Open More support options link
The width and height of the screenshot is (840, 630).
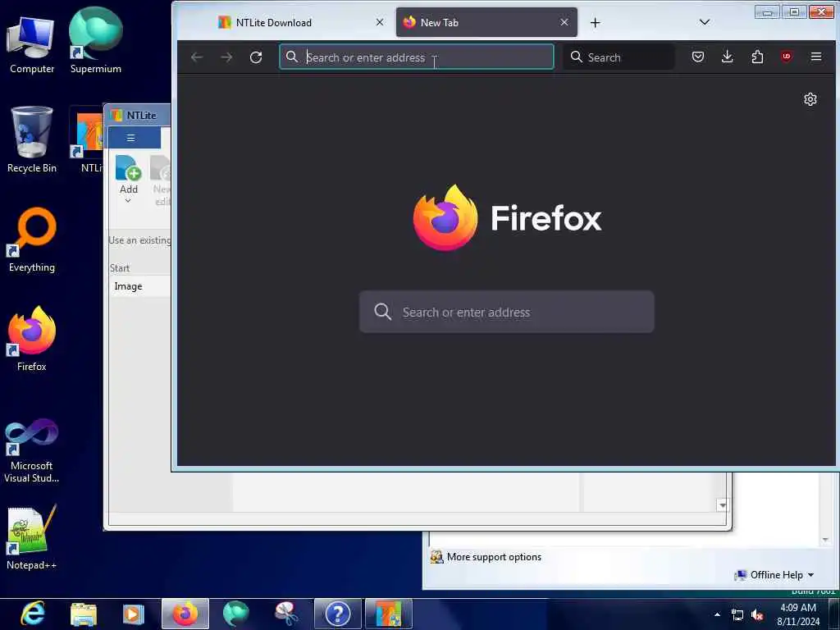[493, 557]
